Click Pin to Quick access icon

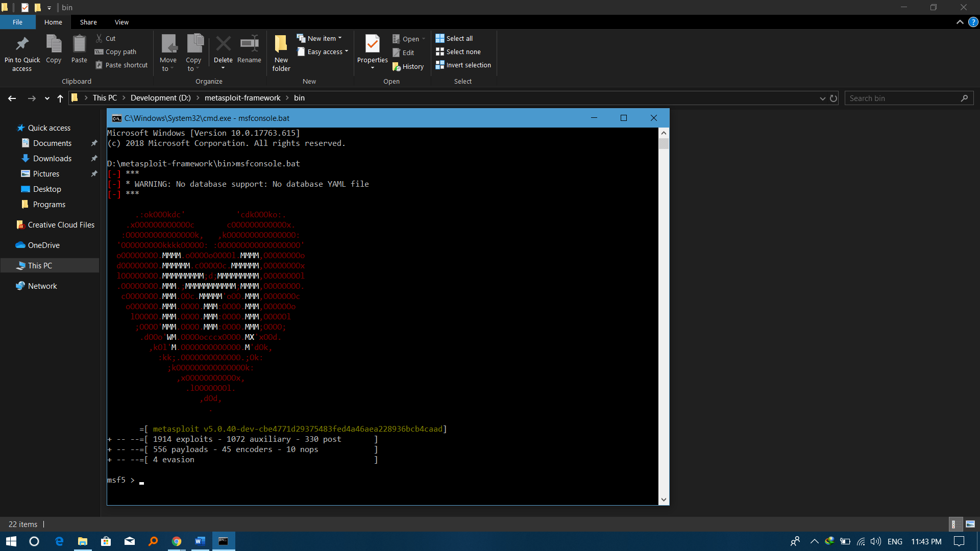tap(22, 44)
